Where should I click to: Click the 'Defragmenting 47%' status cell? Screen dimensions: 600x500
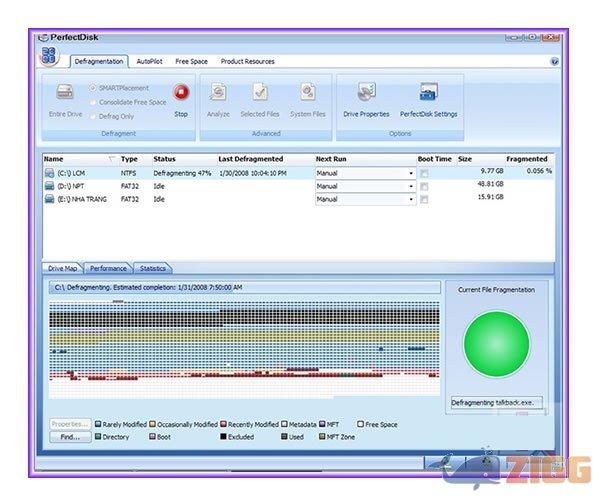click(x=182, y=173)
